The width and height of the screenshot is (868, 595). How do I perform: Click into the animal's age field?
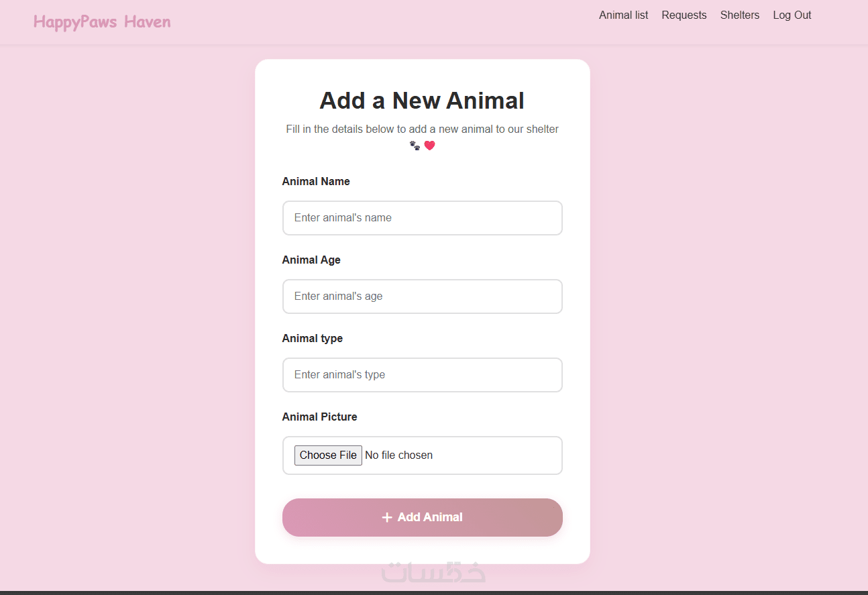(422, 296)
